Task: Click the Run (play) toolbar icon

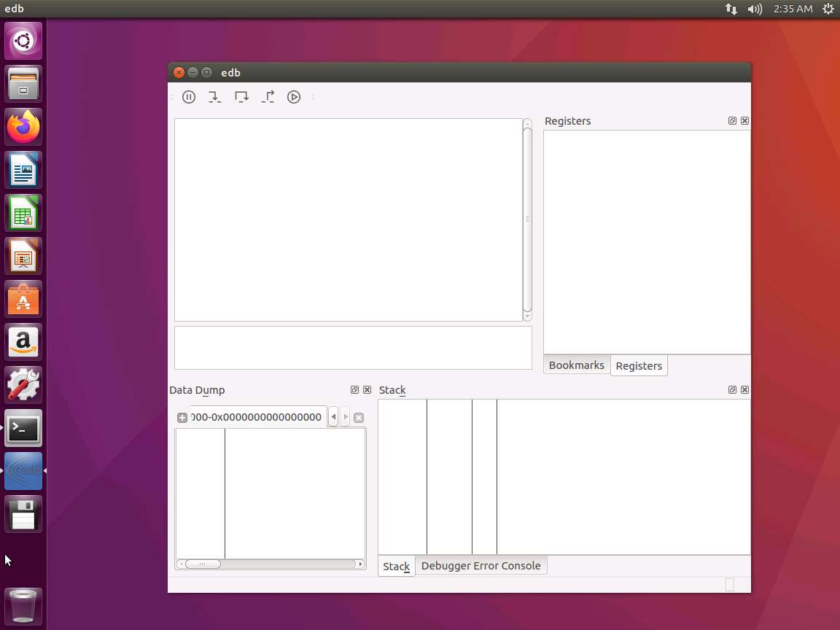Action: click(x=294, y=97)
